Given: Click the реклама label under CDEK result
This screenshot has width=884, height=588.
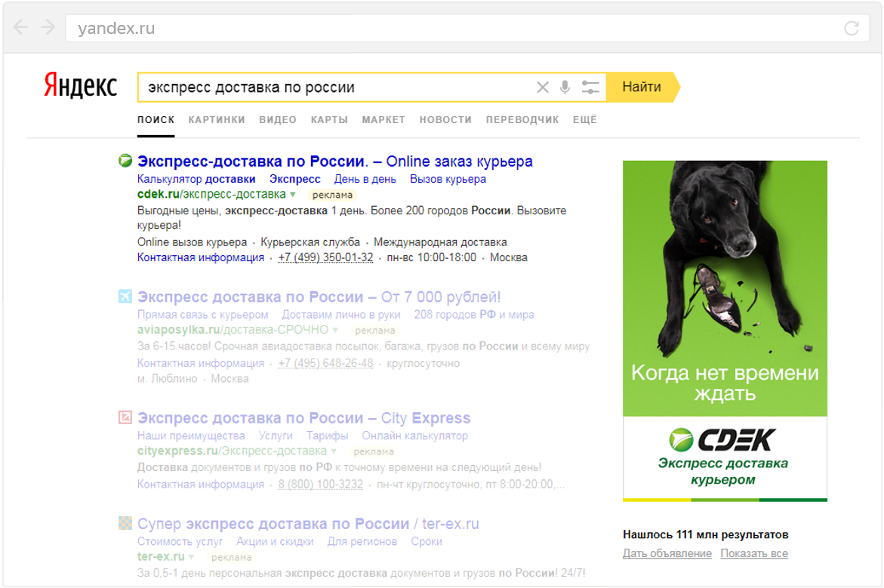Looking at the screenshot, I should click(x=332, y=195).
